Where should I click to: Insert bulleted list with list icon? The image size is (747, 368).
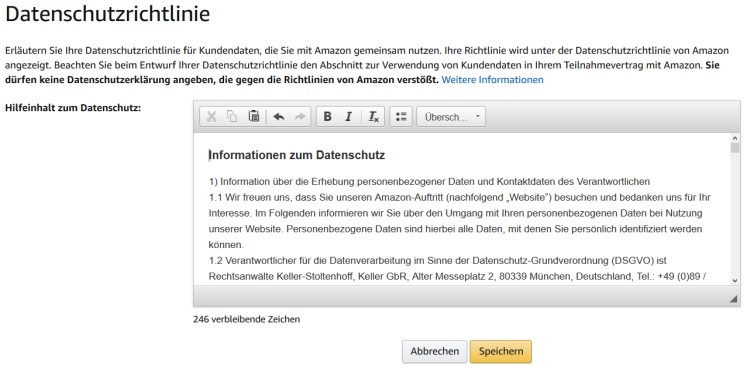(401, 116)
